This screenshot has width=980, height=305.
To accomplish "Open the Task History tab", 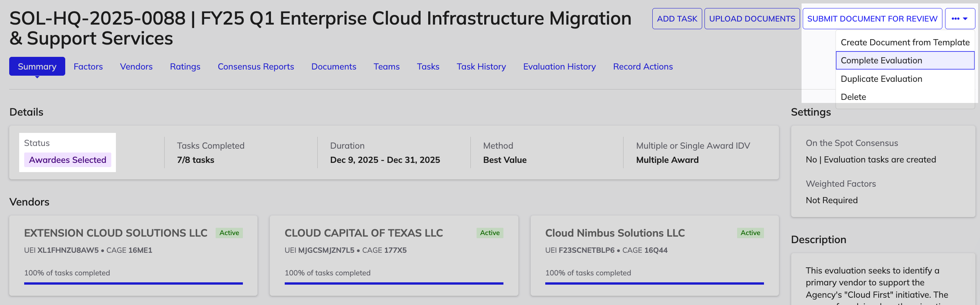I will (481, 66).
